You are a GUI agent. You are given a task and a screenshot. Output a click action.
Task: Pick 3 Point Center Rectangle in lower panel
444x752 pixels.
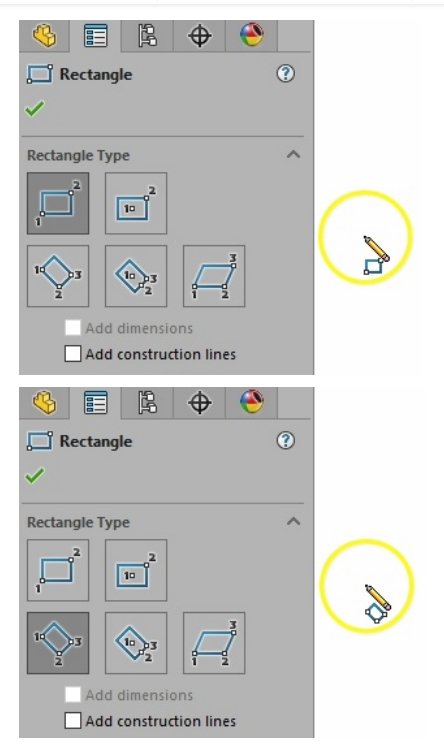(x=136, y=643)
